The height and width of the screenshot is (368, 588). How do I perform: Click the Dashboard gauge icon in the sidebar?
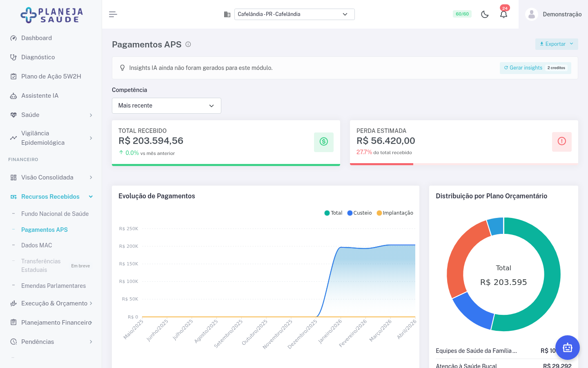click(13, 38)
